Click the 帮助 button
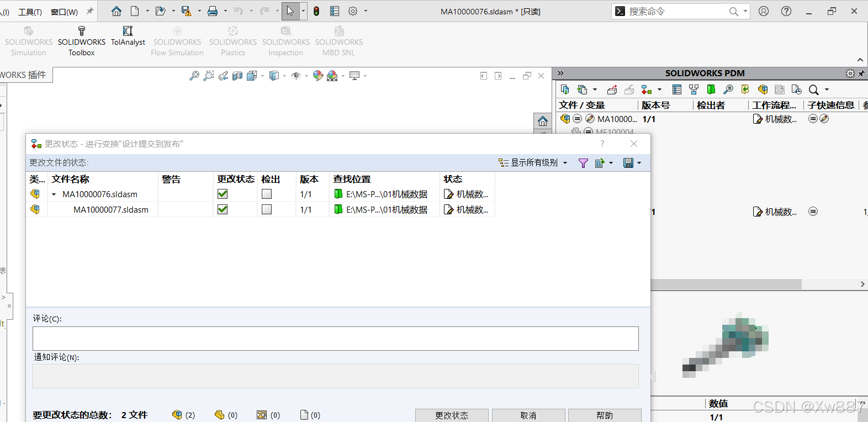Image resolution: width=868 pixels, height=422 pixels. 605,415
